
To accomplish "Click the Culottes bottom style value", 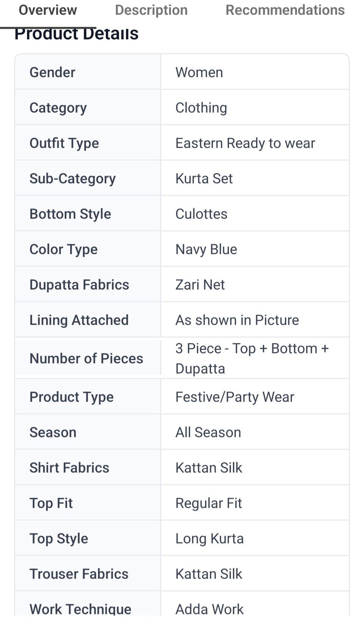I will [201, 214].
